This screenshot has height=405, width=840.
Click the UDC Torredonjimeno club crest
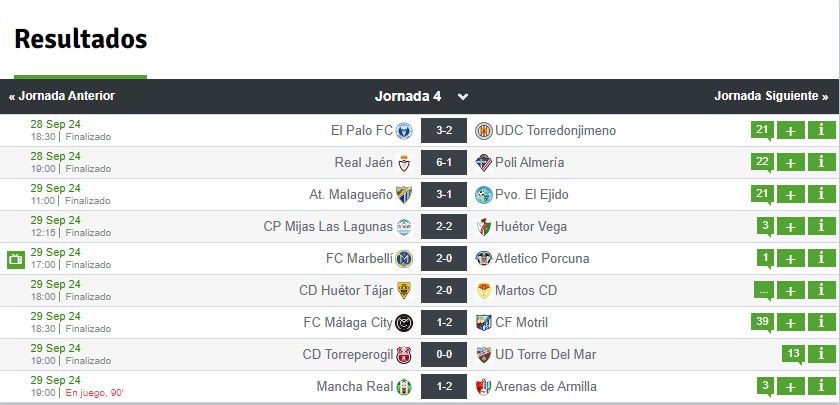pos(483,131)
